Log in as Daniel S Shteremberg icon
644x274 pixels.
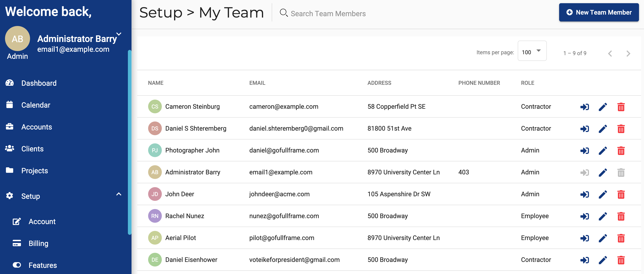(585, 129)
